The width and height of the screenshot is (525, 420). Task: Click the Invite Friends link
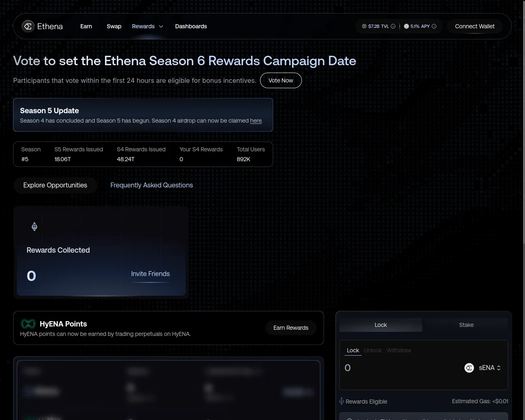coord(151,274)
